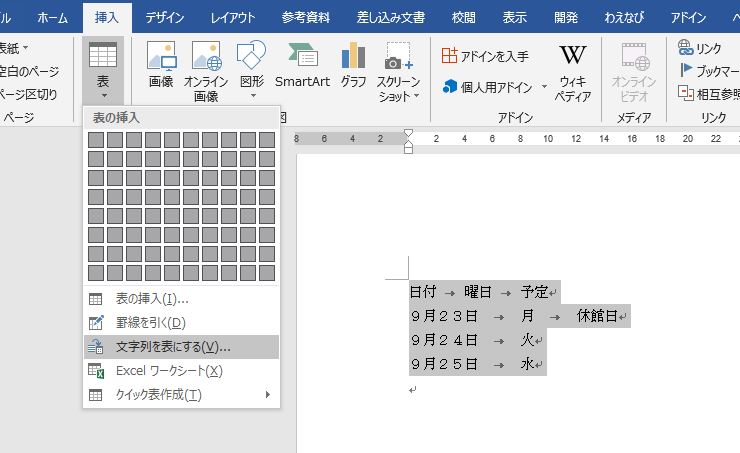Click the text 休館日 in document
Image resolution: width=740 pixels, height=453 pixels.
(x=597, y=316)
